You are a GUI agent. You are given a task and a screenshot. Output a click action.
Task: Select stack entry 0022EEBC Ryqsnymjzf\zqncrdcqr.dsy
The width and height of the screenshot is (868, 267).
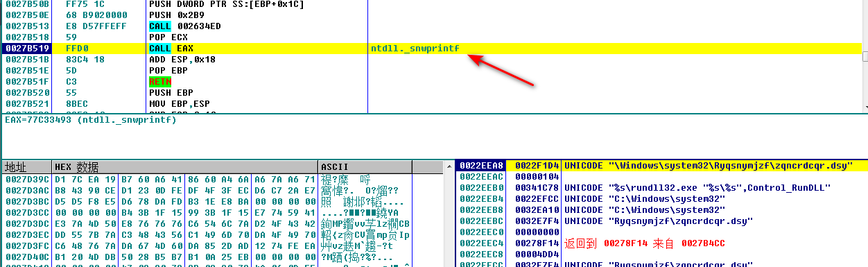pyautogui.click(x=661, y=221)
